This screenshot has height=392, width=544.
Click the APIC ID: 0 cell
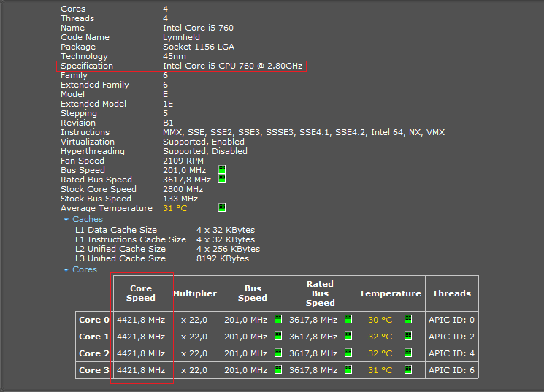click(452, 320)
